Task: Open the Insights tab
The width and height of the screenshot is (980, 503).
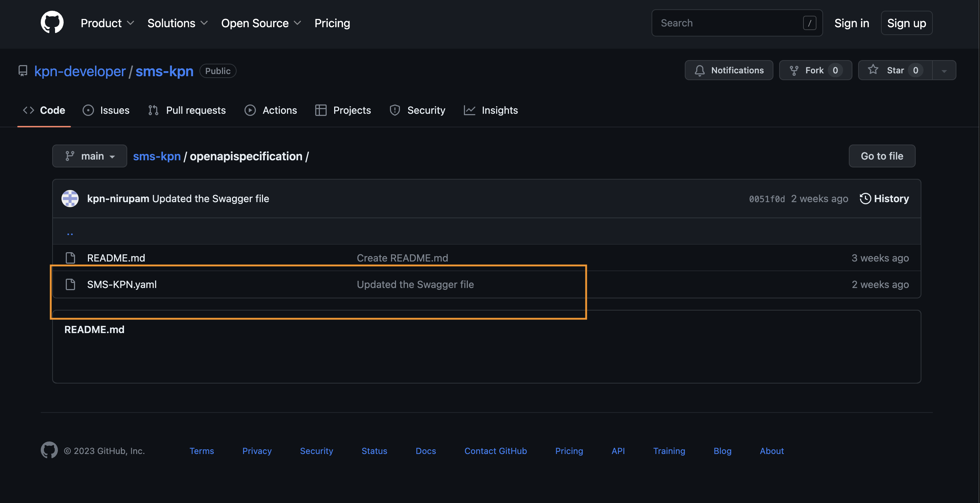Action: coord(491,110)
